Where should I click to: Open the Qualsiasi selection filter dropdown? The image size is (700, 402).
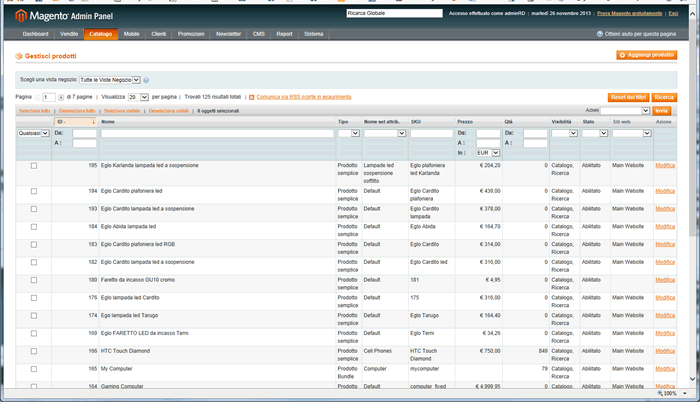click(x=33, y=134)
